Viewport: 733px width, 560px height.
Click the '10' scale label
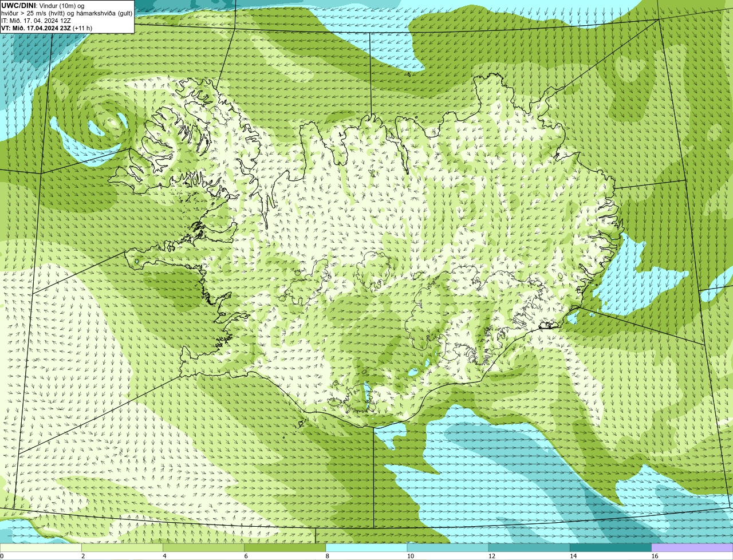click(x=411, y=556)
